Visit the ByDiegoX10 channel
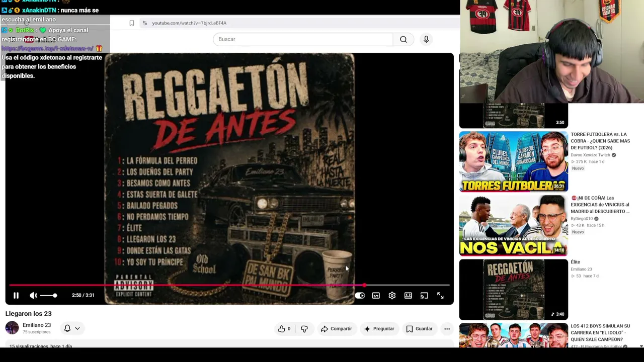Screen dimensions: 644x362 coord(583,219)
